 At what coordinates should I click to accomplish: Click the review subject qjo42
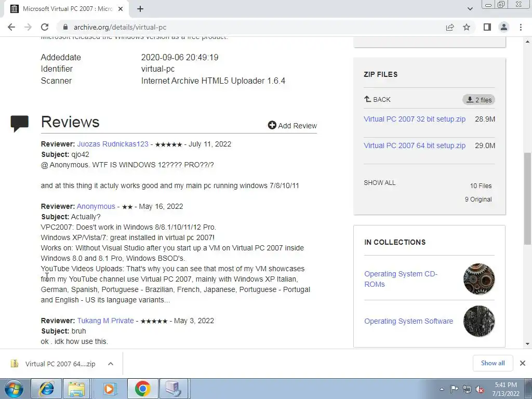[x=80, y=154]
